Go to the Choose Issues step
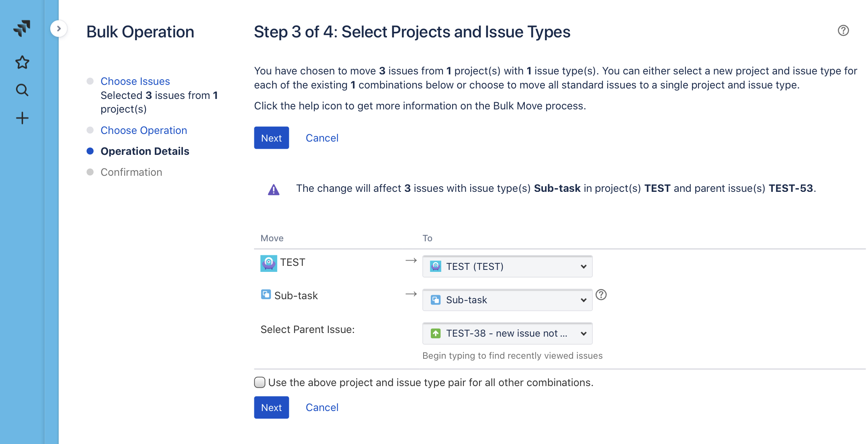 click(x=135, y=81)
